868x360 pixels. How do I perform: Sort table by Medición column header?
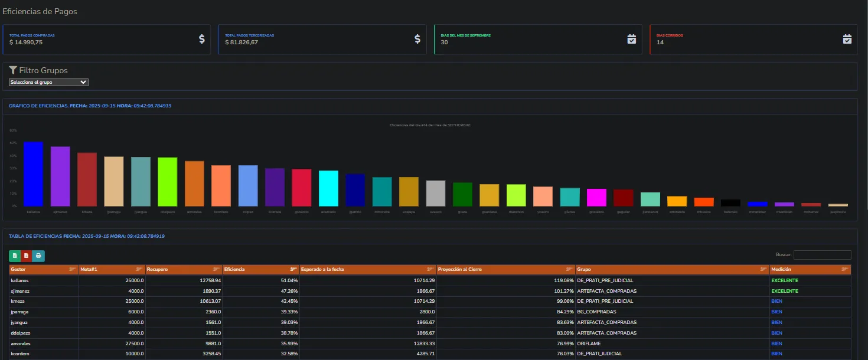pos(810,270)
